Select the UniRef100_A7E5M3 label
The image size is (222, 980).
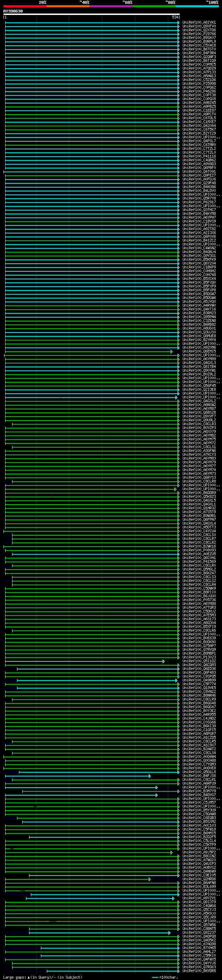point(199,615)
